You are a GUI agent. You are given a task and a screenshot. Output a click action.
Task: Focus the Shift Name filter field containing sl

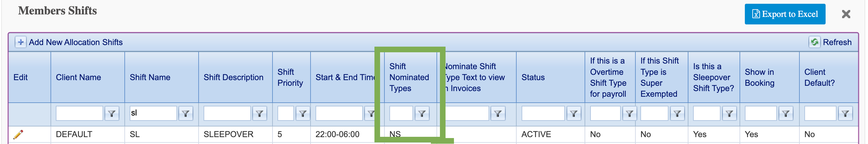click(x=153, y=113)
